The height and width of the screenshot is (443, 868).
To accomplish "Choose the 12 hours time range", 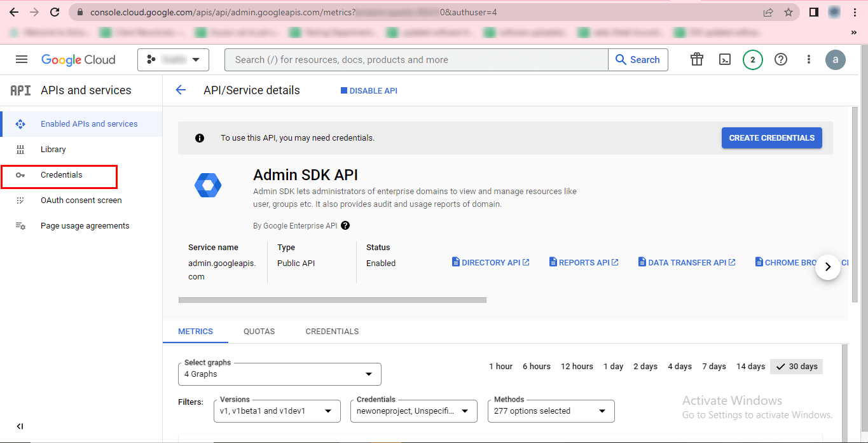I will pyautogui.click(x=577, y=367).
